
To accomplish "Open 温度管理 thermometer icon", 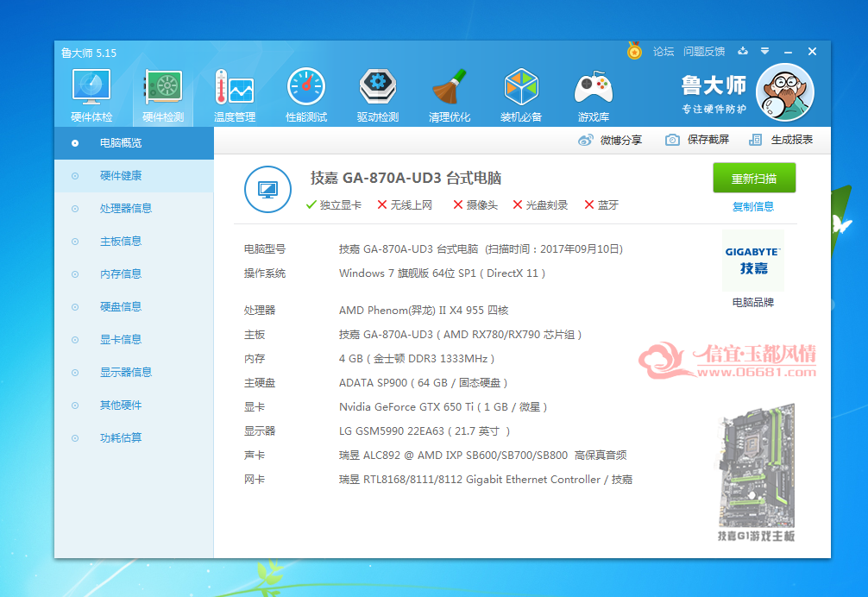I will (x=234, y=95).
